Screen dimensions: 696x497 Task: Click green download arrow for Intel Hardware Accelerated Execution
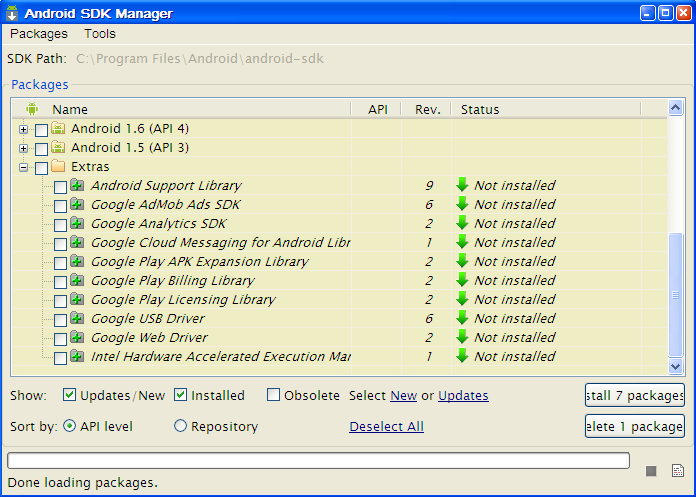[x=462, y=356]
